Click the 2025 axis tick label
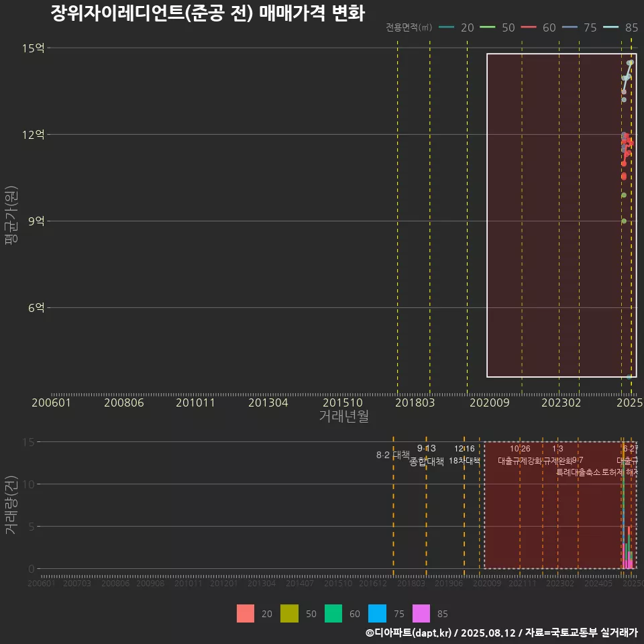The width and height of the screenshot is (644, 644). (x=631, y=402)
